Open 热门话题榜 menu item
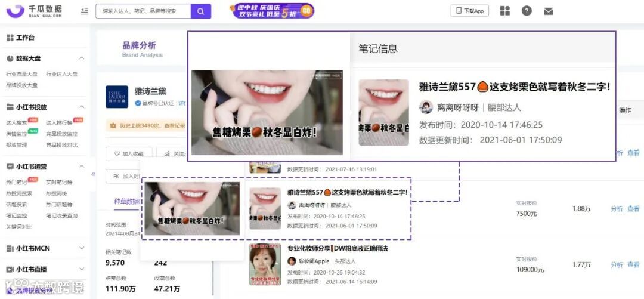The image size is (644, 299). point(58,204)
